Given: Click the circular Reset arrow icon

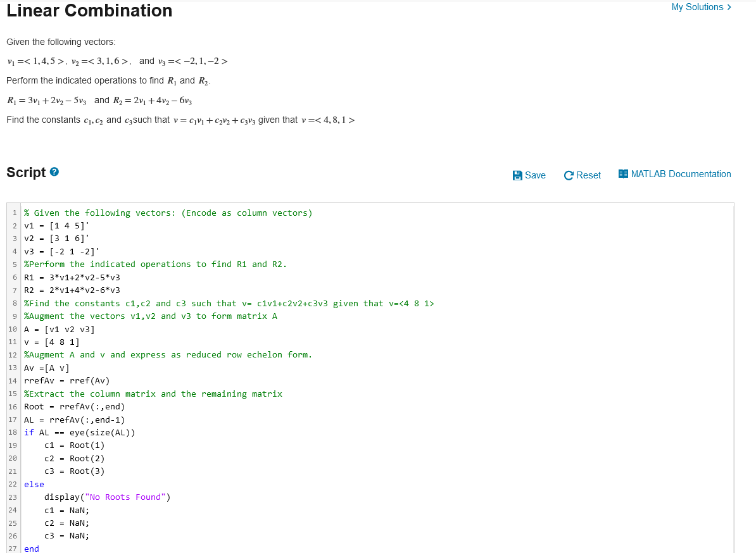Looking at the screenshot, I should pos(568,175).
